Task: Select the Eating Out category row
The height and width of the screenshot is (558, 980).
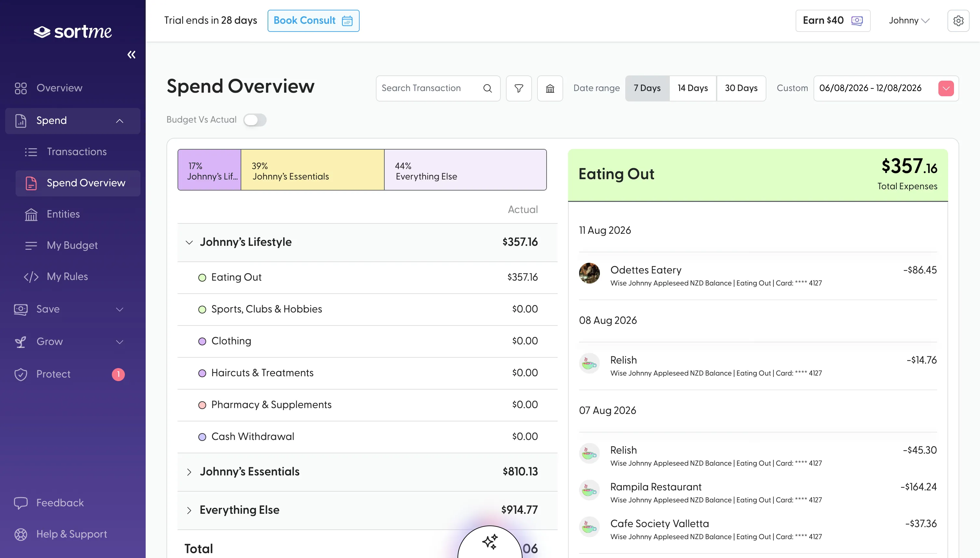Action: [367, 277]
